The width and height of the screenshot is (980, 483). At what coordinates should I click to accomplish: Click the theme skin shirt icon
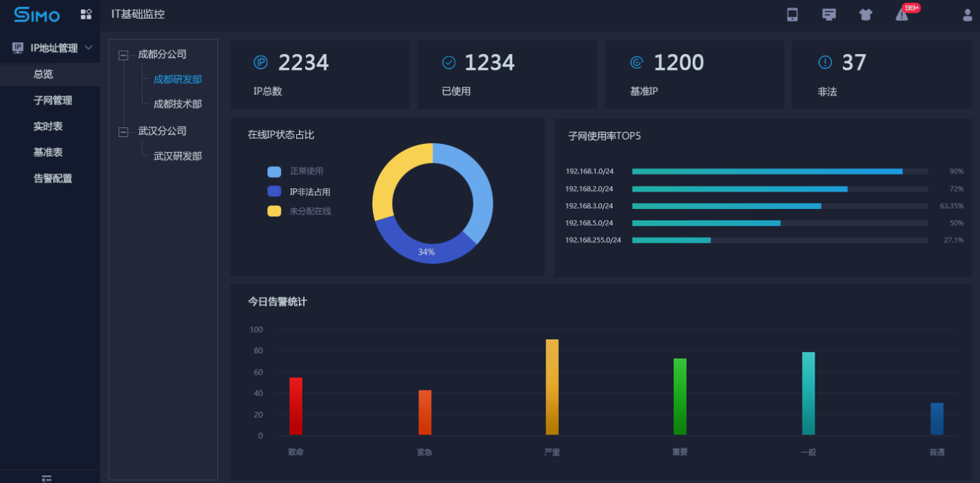coord(865,15)
